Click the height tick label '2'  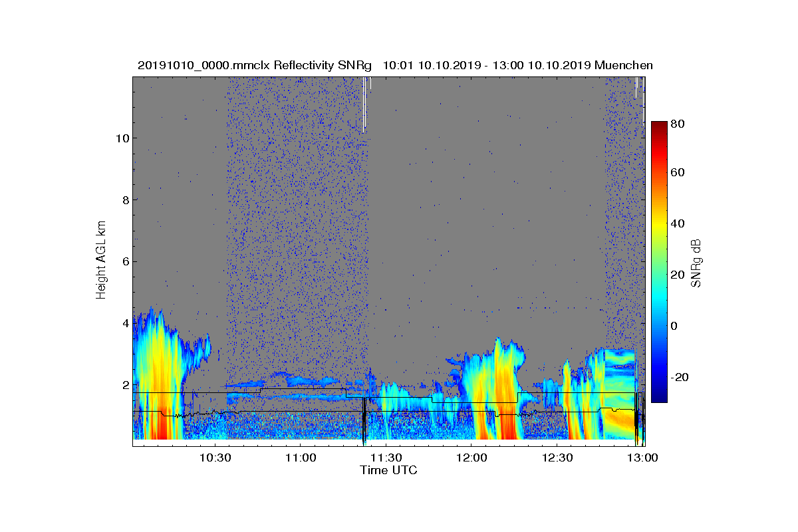(x=125, y=384)
